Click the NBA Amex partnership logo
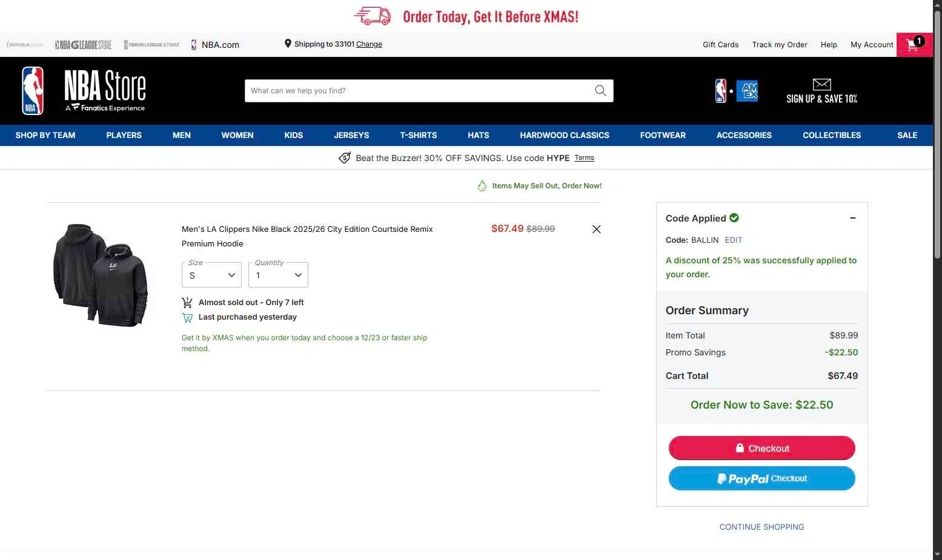942x560 pixels. coord(736,91)
